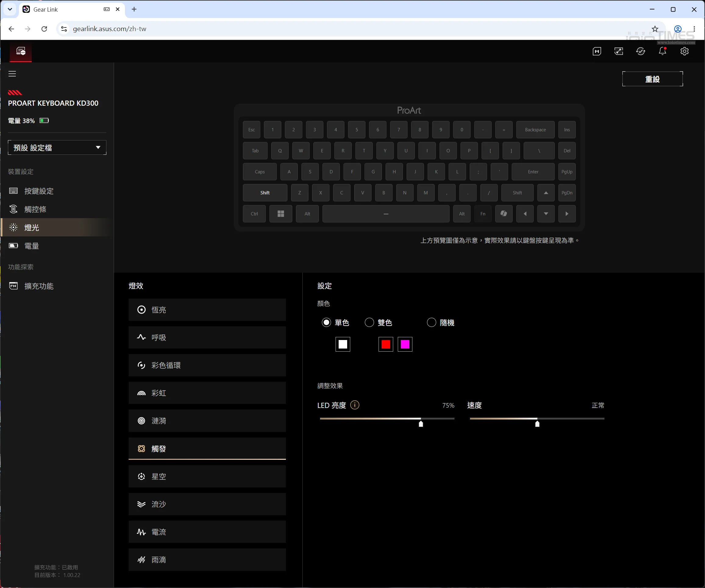The image size is (705, 588).
Task: View site information in address bar
Action: [64, 29]
